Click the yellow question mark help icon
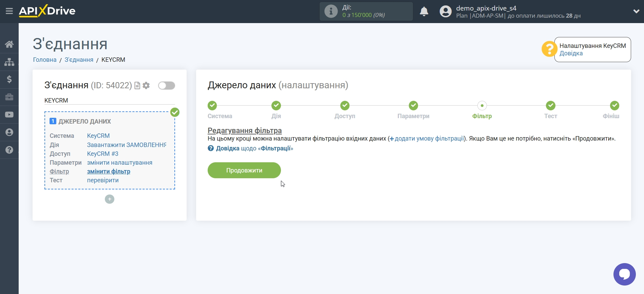 549,49
